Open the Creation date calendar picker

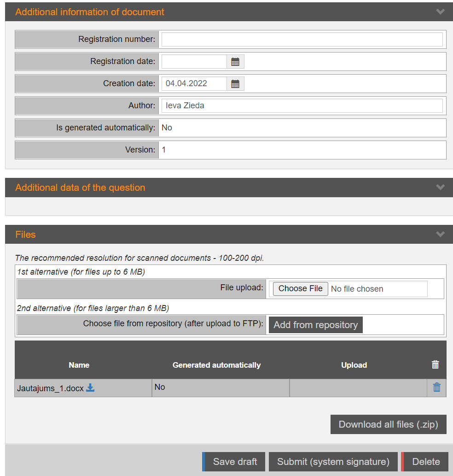pyautogui.click(x=235, y=84)
